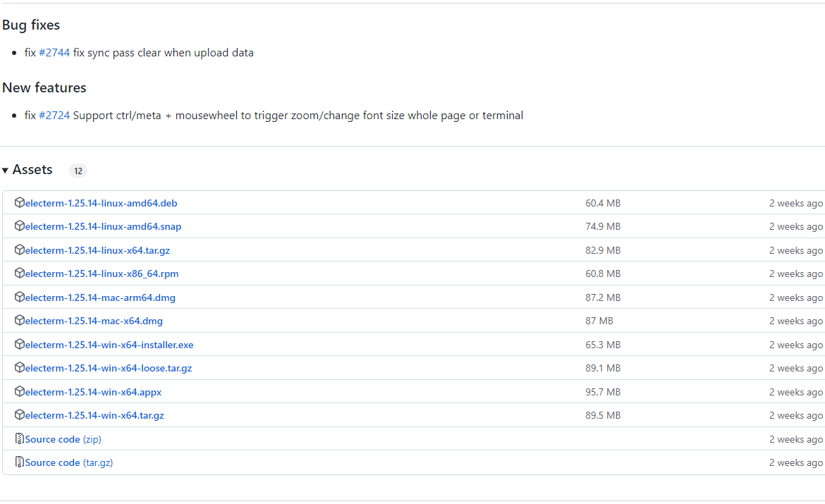
Task: Click package icon beside linux-amd64.snap asset
Action: pos(20,226)
